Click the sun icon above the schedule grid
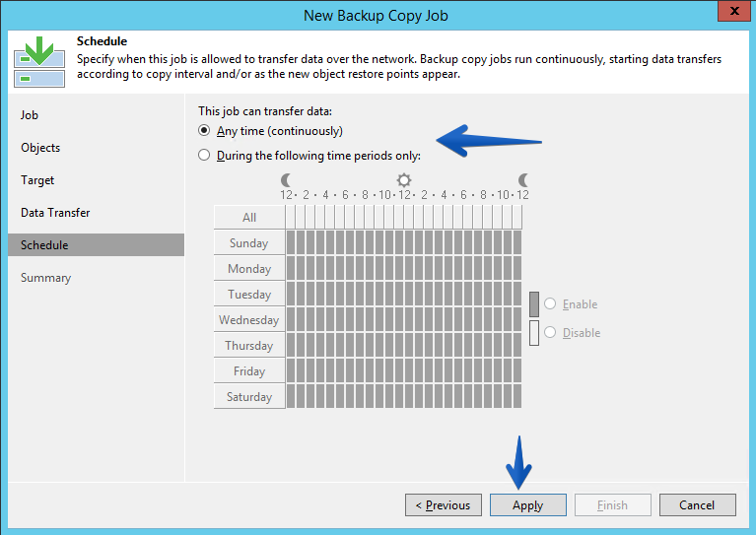 click(x=404, y=180)
